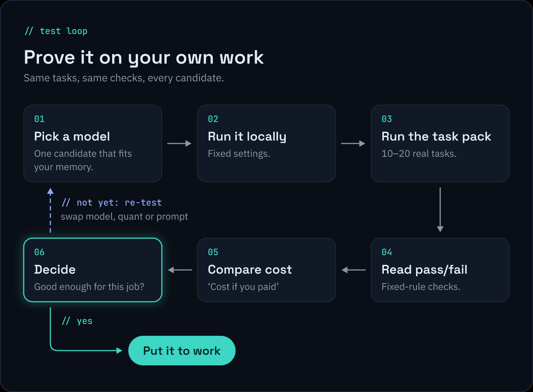Image resolution: width=533 pixels, height=392 pixels.
Task: Click the "01" step number
Action: click(39, 119)
